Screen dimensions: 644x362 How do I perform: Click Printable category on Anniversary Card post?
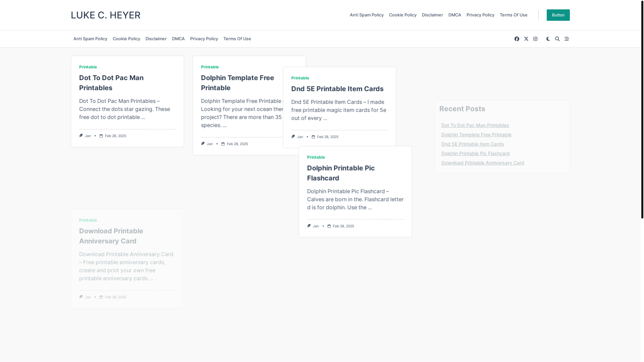coord(88,220)
